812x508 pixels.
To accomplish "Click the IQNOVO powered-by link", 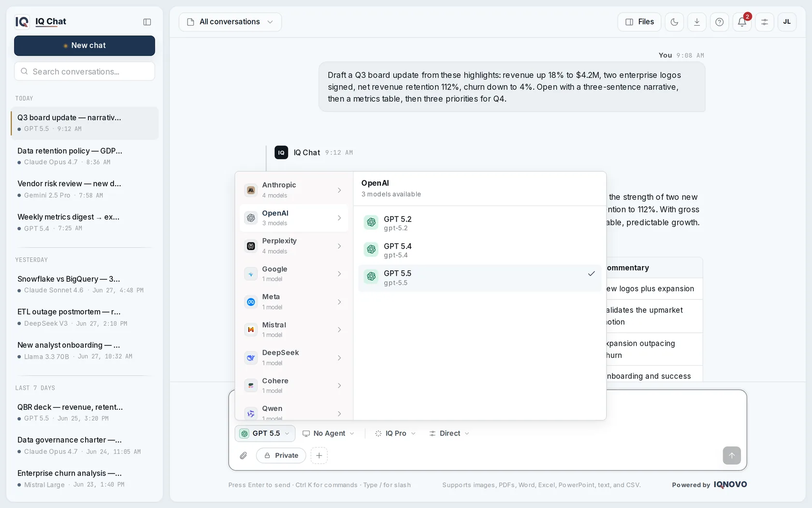I will tap(730, 485).
